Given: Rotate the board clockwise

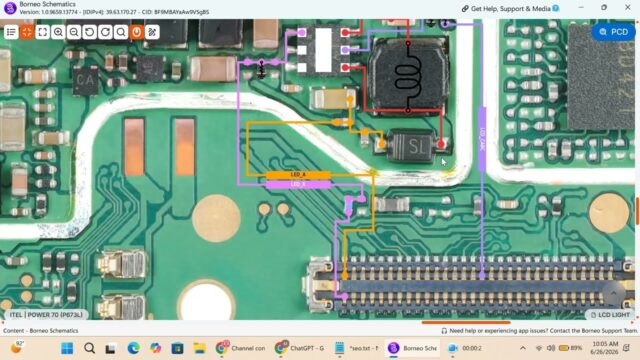Looking at the screenshot, I should coord(105,32).
